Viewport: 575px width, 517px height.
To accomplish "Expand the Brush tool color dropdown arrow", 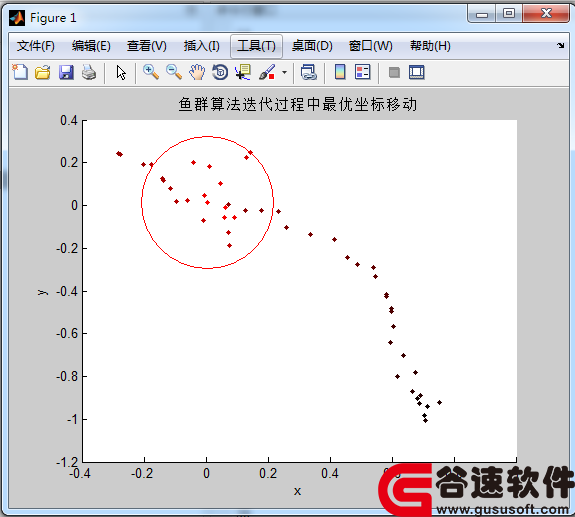I will pyautogui.click(x=285, y=72).
